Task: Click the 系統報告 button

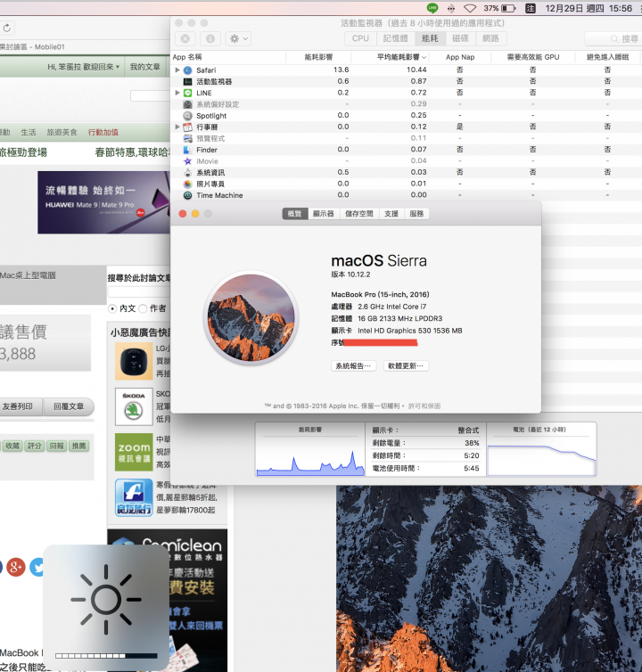Action: (x=353, y=365)
